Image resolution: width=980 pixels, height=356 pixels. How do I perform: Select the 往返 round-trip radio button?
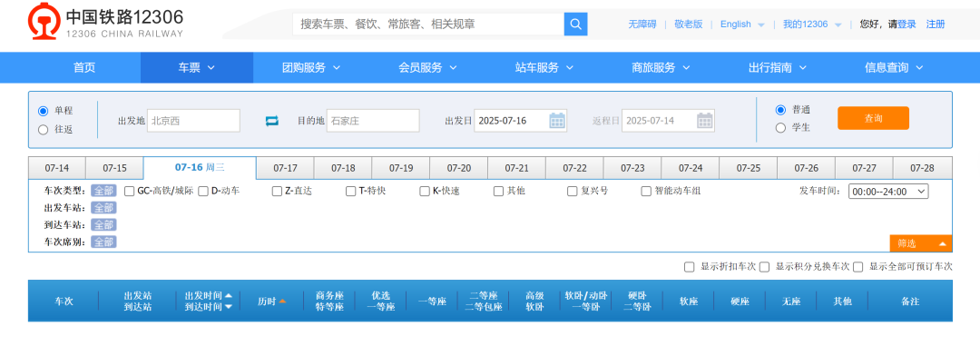[44, 130]
